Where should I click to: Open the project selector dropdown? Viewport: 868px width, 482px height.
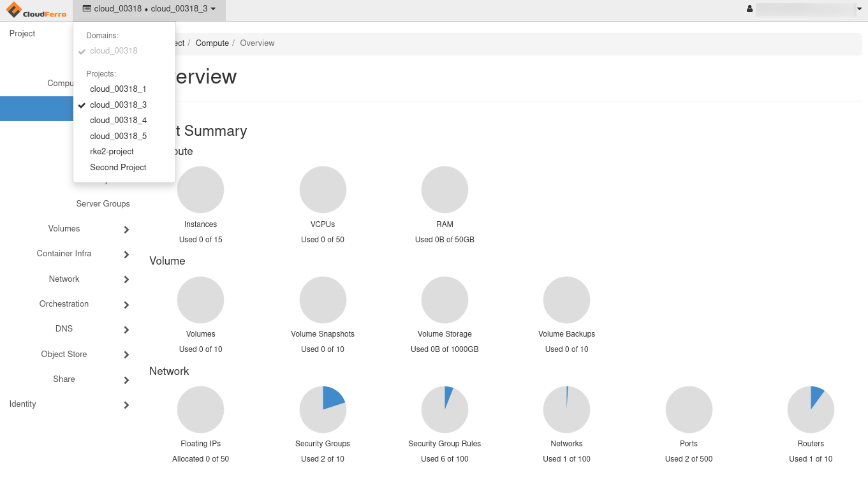pos(149,9)
